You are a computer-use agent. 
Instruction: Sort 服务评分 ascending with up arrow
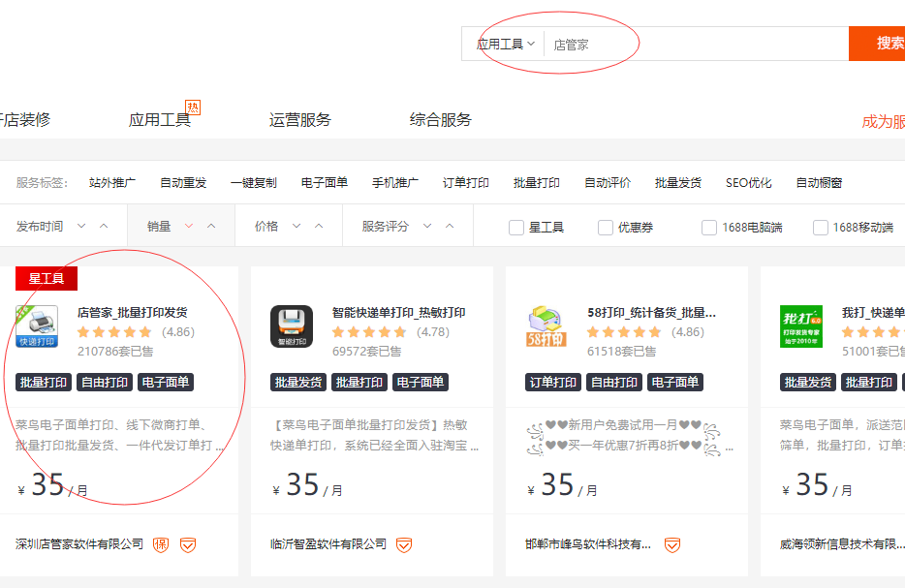coord(450,227)
